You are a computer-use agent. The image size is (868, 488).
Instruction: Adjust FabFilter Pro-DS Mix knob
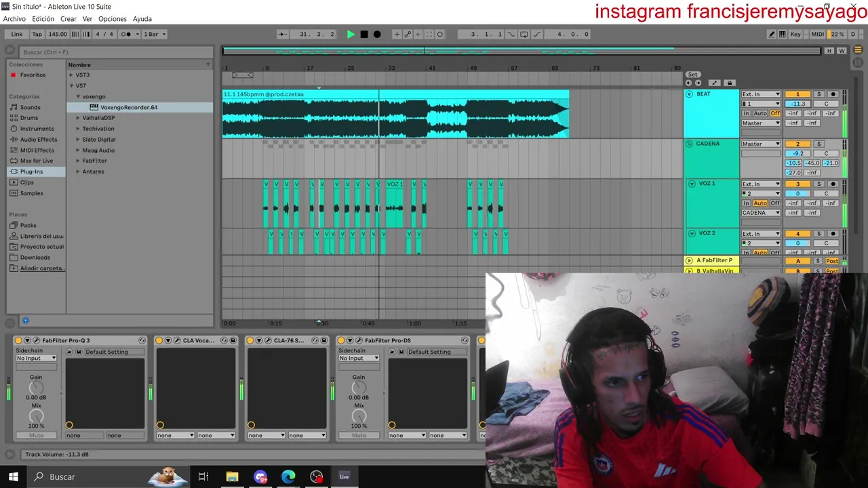pyautogui.click(x=359, y=416)
